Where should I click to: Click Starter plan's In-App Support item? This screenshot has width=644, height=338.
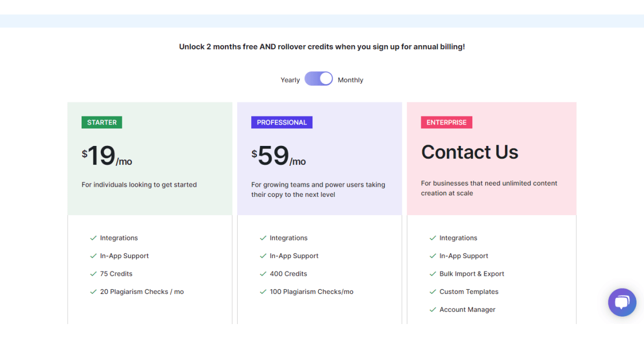coord(124,256)
